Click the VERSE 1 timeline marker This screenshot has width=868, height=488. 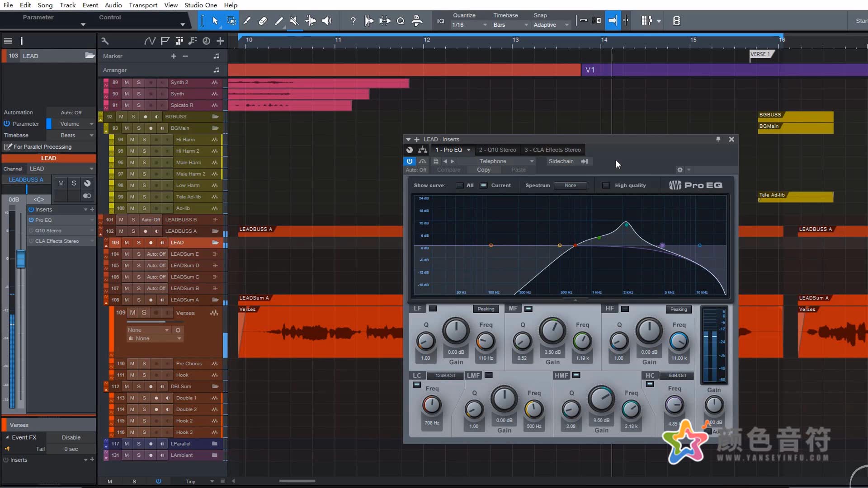point(762,54)
